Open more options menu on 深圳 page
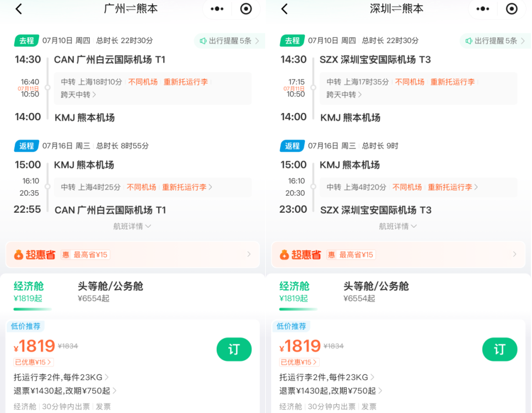This screenshot has width=532, height=413. pos(482,9)
